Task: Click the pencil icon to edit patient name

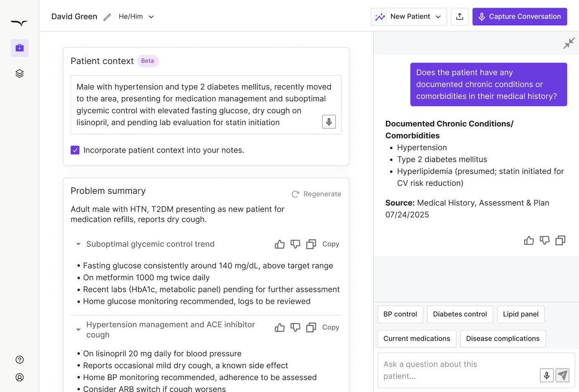Action: click(107, 17)
